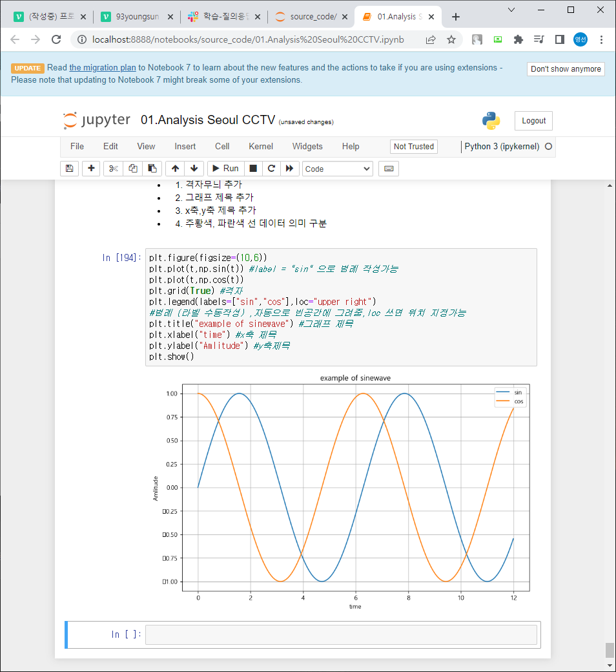Click the notebook title 01.Analysis Seoul CCTV

click(x=208, y=120)
